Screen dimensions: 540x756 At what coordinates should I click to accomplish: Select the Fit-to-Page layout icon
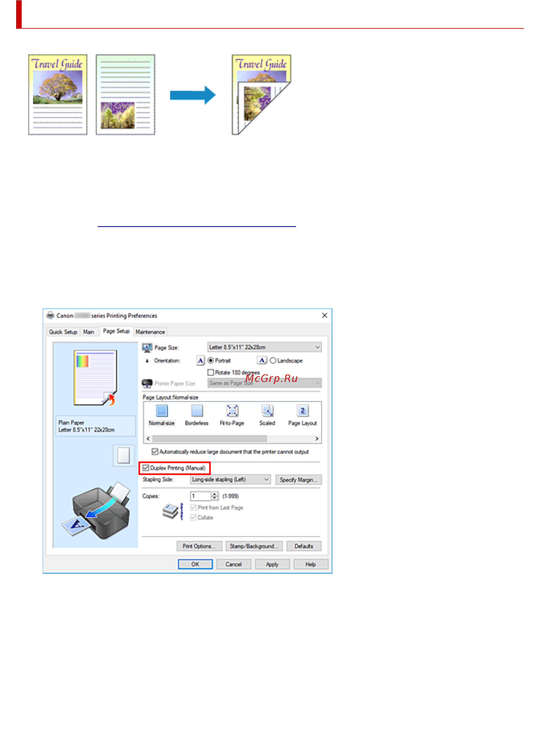[232, 411]
